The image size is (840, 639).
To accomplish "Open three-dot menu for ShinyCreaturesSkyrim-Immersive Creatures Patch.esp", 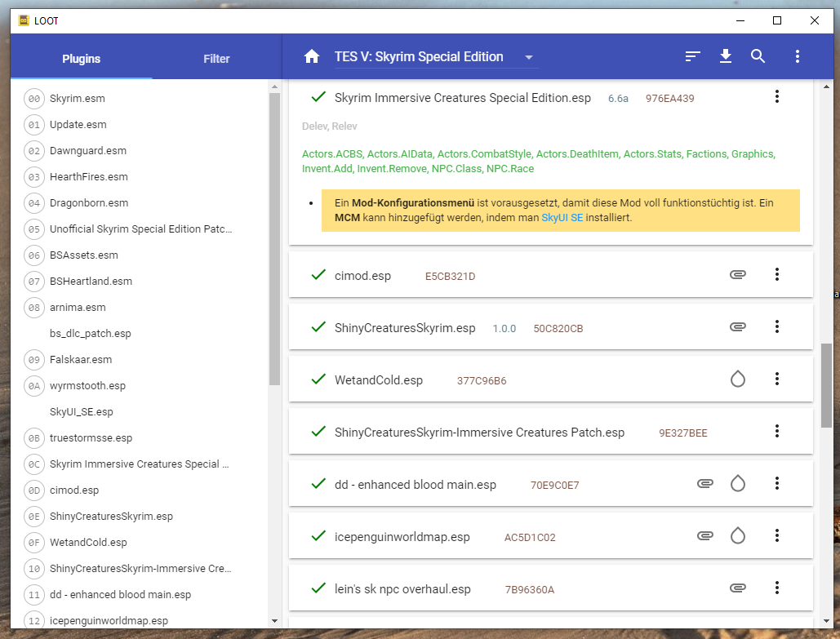I will point(777,432).
